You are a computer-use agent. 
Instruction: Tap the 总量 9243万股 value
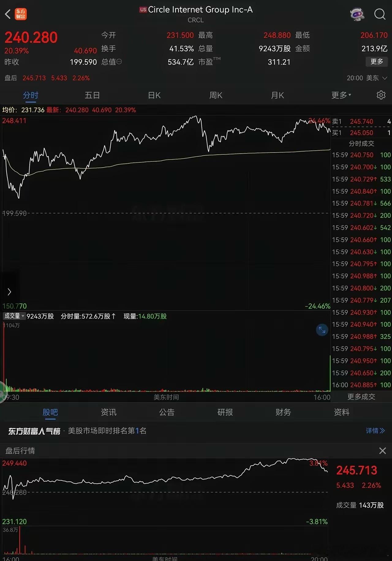pos(275,48)
